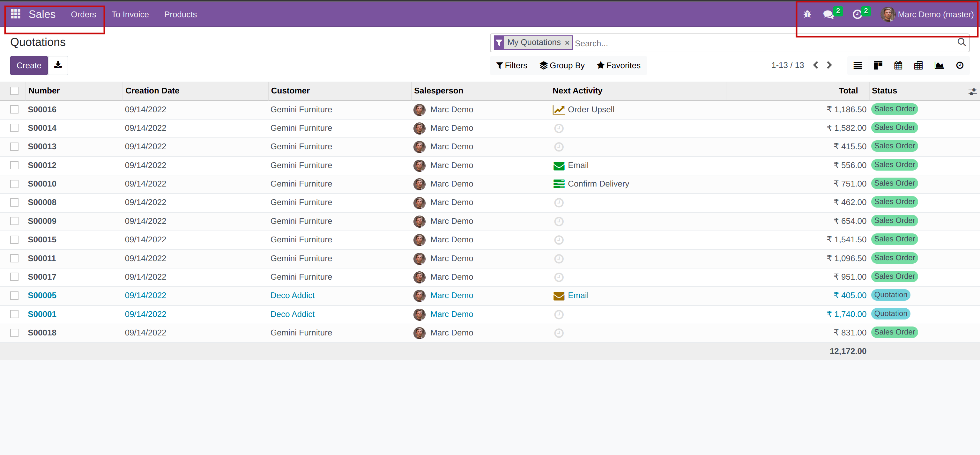The height and width of the screenshot is (455, 980).
Task: Toggle the select-all header checkbox
Action: coord(14,91)
